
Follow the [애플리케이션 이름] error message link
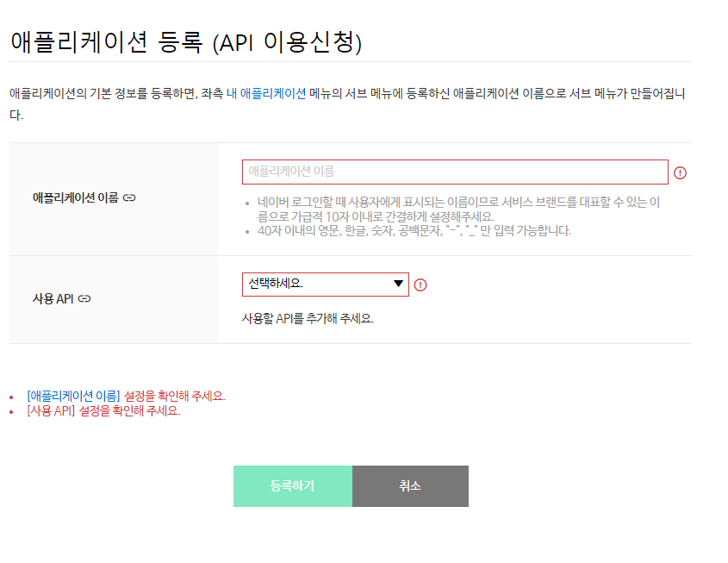[x=73, y=396]
